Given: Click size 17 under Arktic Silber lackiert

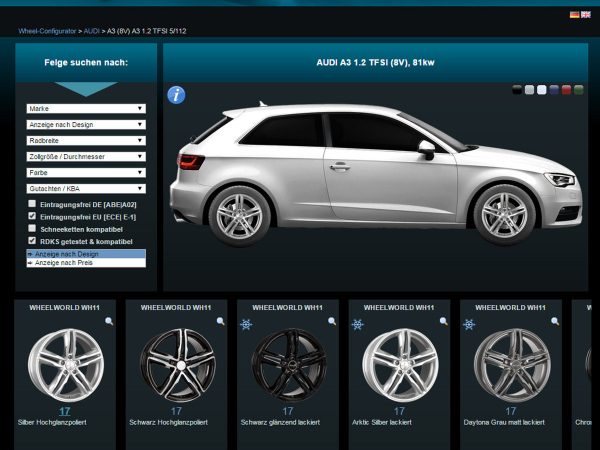Looking at the screenshot, I should tap(399, 411).
